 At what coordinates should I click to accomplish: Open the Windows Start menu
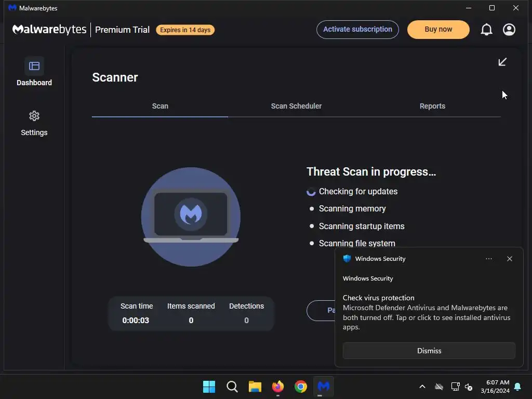pos(209,387)
